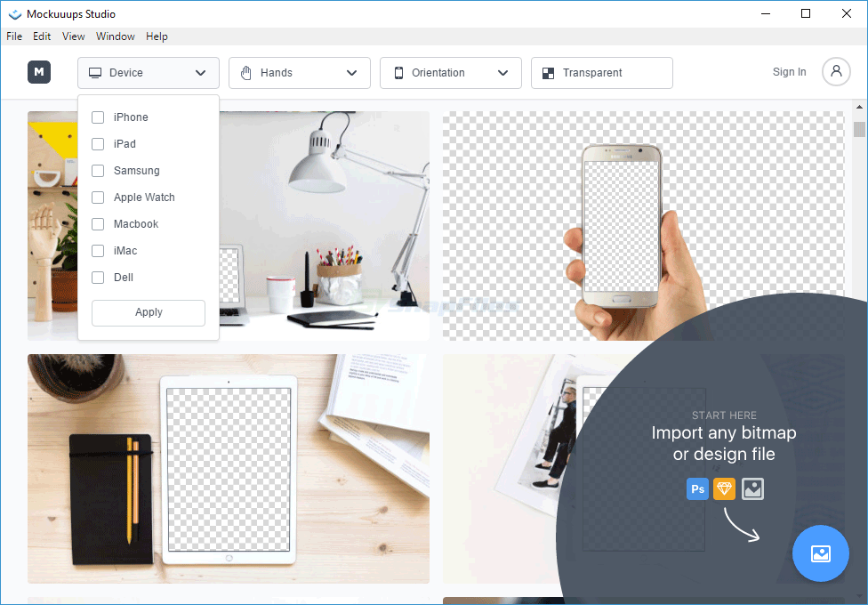Click the Apply button
The width and height of the screenshot is (868, 605).
click(x=149, y=313)
